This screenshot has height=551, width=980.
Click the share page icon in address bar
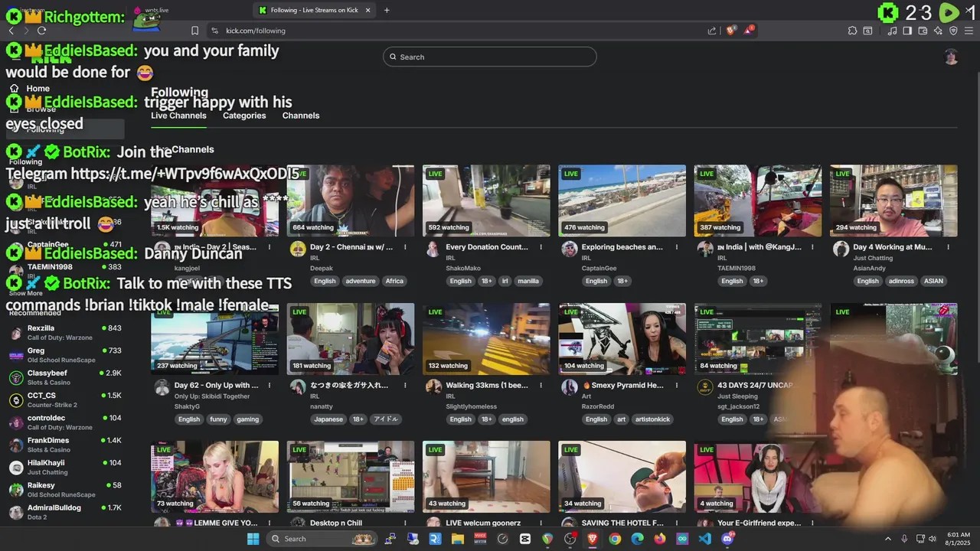click(712, 31)
